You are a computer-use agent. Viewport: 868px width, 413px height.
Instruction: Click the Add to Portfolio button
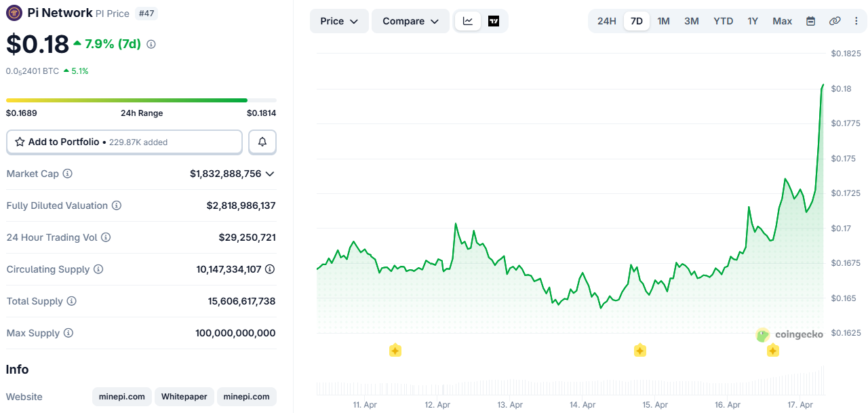[124, 142]
